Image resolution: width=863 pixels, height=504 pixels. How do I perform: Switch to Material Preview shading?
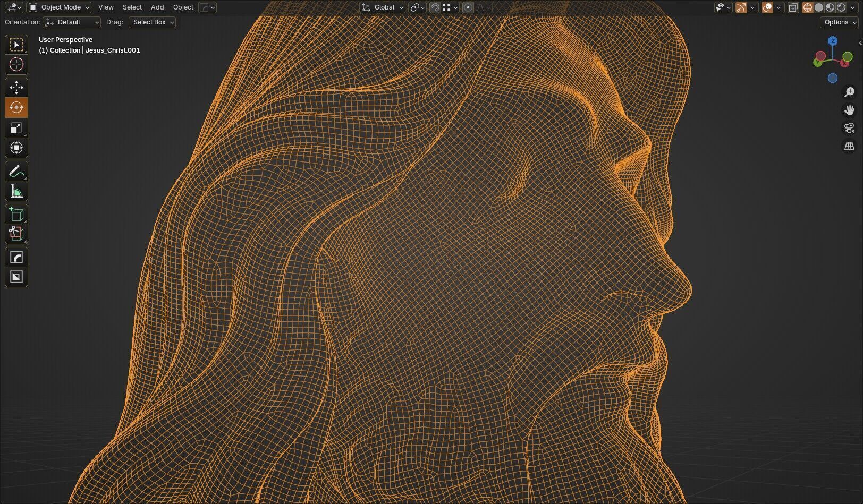[x=830, y=7]
